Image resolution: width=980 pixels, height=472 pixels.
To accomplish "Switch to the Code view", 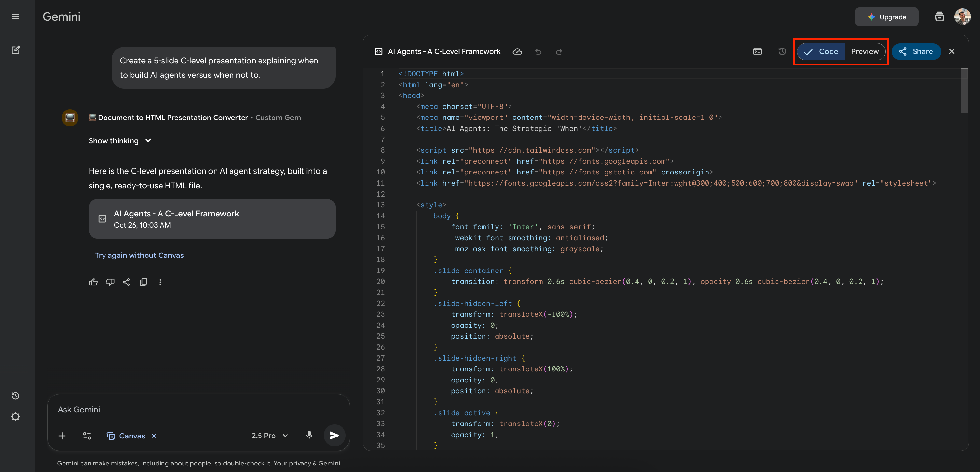I will click(x=821, y=52).
